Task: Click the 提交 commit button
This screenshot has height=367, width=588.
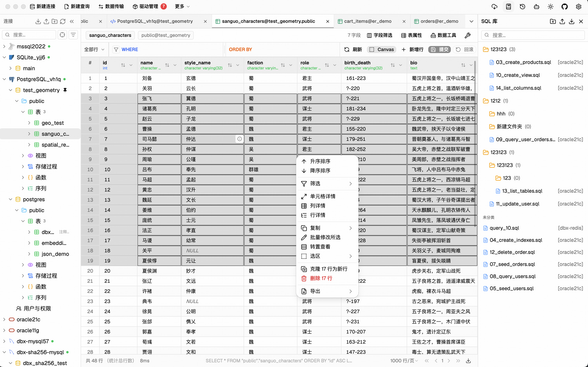Action: coord(439,50)
